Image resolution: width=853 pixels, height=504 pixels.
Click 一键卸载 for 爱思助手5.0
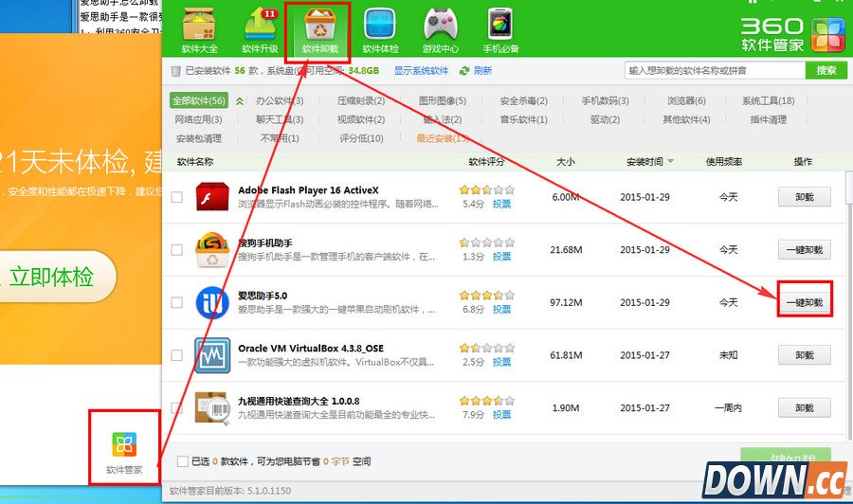pyautogui.click(x=805, y=302)
